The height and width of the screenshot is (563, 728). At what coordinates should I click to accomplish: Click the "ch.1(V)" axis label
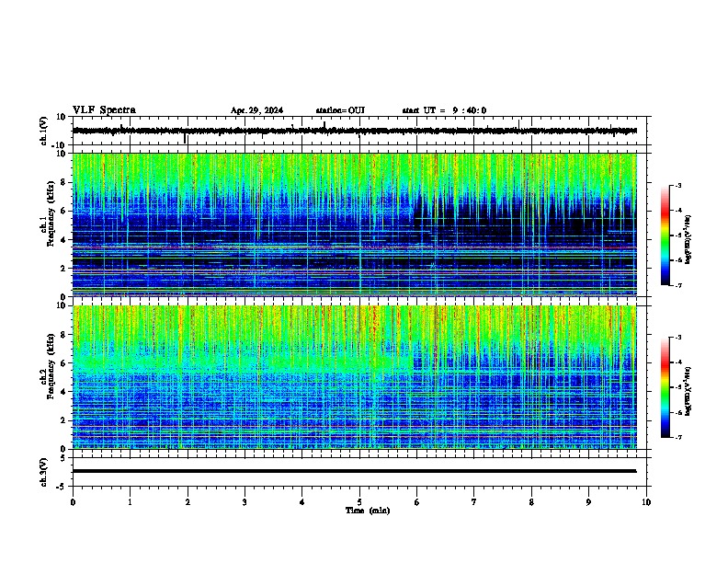tap(44, 131)
